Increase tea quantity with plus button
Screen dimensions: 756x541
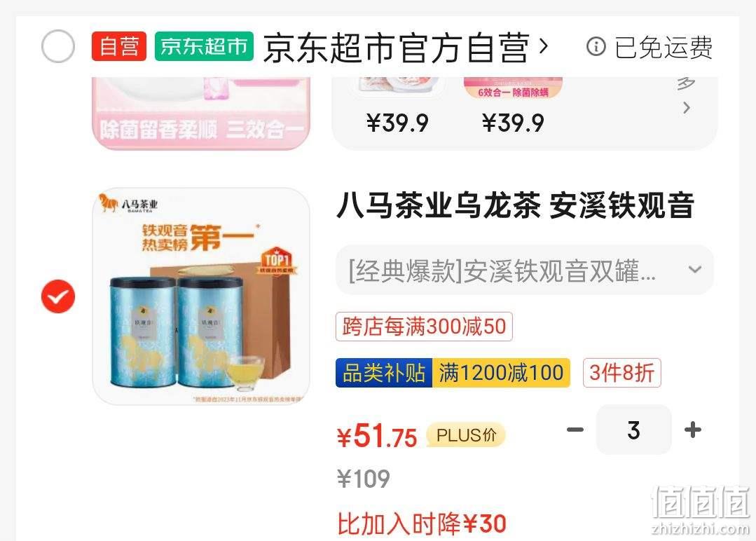(x=692, y=430)
